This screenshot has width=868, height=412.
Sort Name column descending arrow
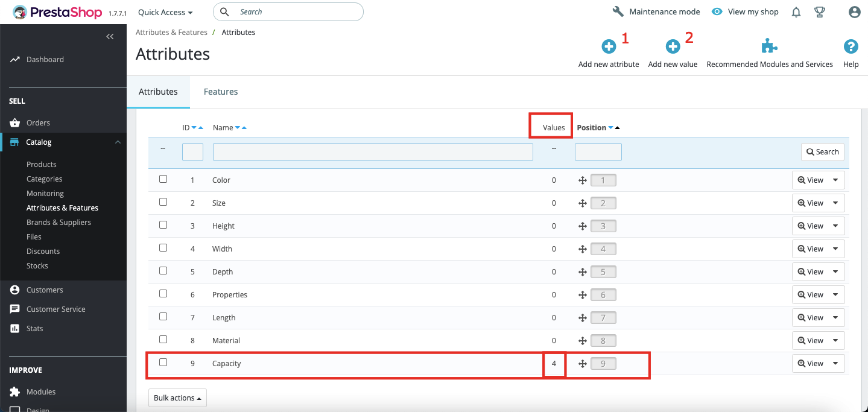tap(238, 128)
